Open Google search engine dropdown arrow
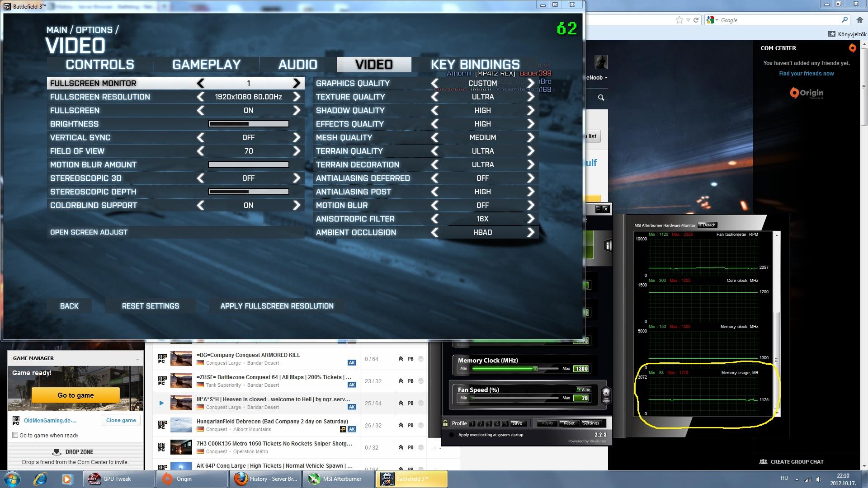 pos(717,20)
